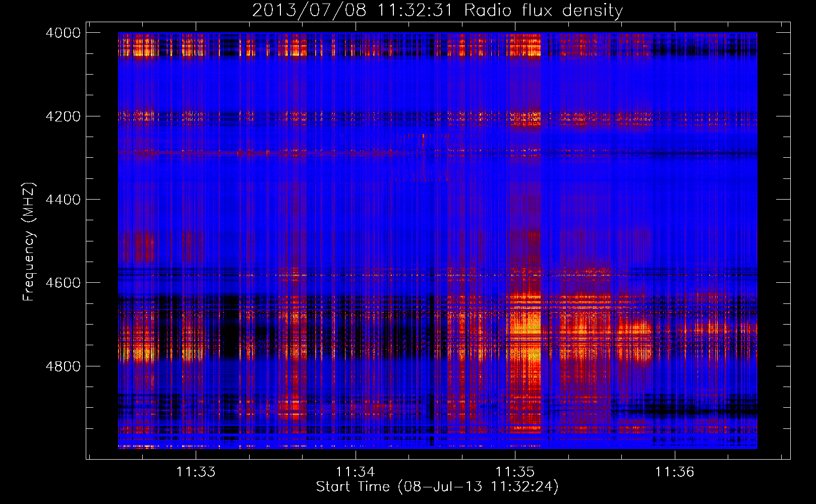Click the 'Start Time (08-Jul-13 11:32:24)' x-axis label
The height and width of the screenshot is (504, 816).
coord(437,487)
